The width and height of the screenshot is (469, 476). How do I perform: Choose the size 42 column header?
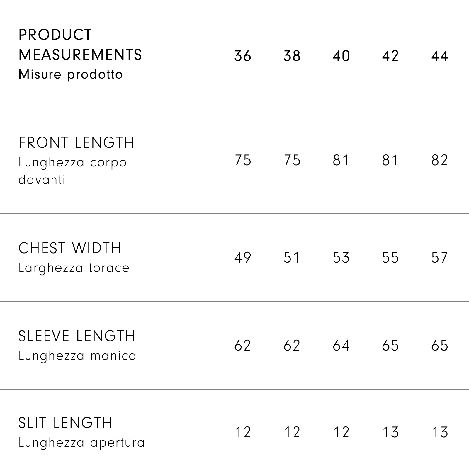click(390, 56)
